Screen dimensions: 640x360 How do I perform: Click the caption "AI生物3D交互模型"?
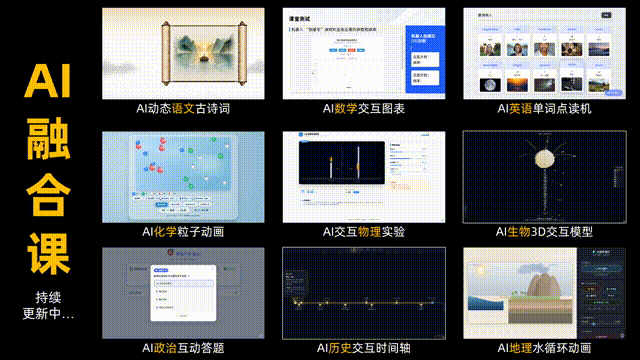pyautogui.click(x=544, y=232)
